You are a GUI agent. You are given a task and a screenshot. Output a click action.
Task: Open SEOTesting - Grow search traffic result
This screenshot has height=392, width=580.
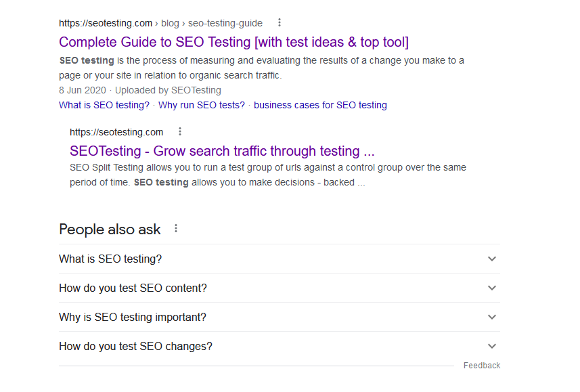tap(222, 151)
